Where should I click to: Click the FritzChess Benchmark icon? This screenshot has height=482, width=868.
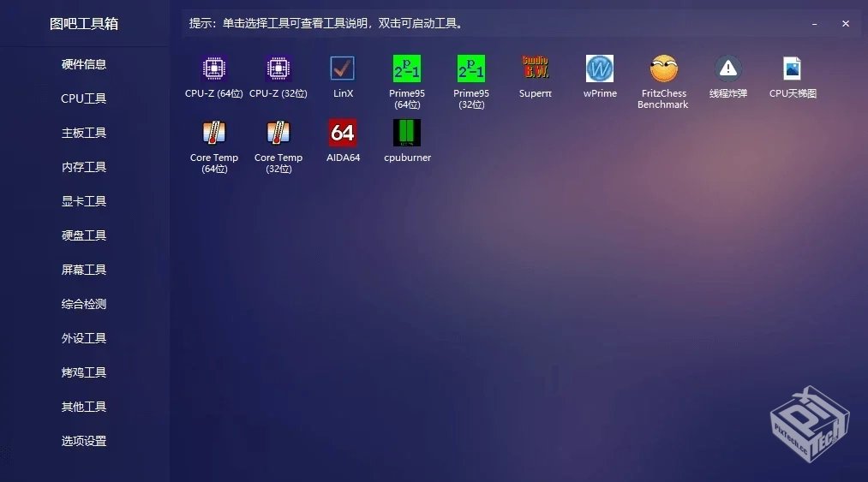(x=664, y=68)
